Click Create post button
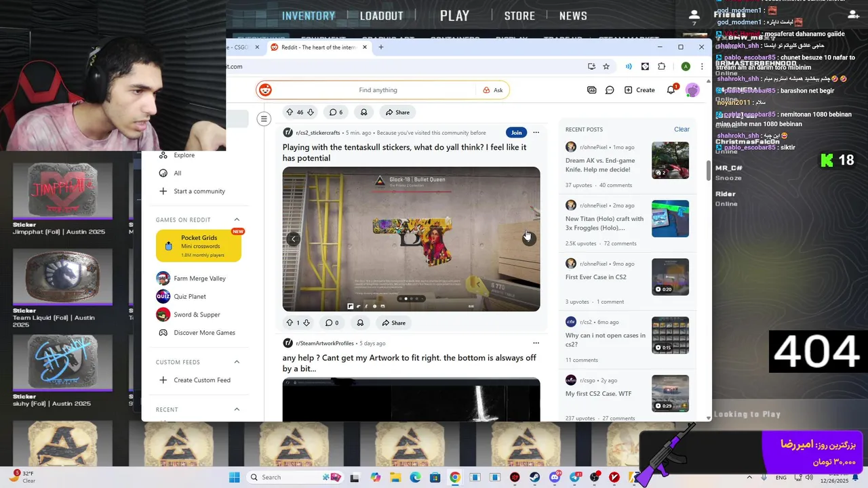The height and width of the screenshot is (488, 868). coord(639,90)
